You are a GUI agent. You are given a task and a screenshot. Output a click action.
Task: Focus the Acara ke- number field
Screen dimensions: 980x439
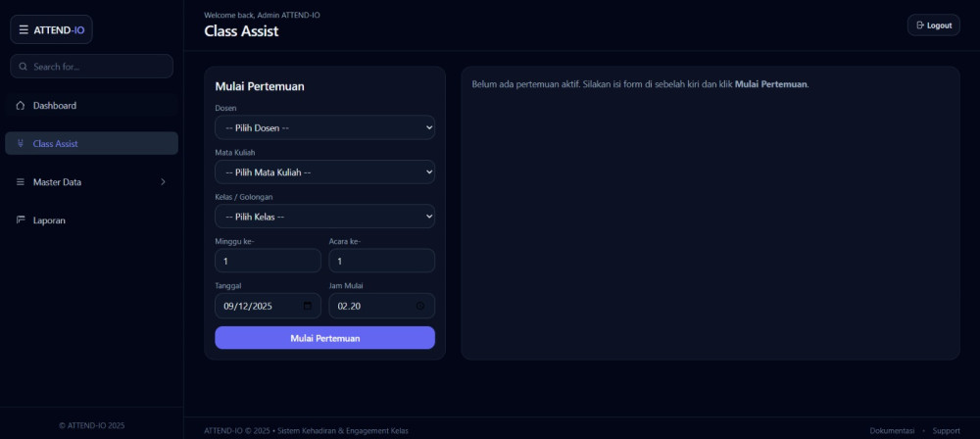tap(381, 262)
